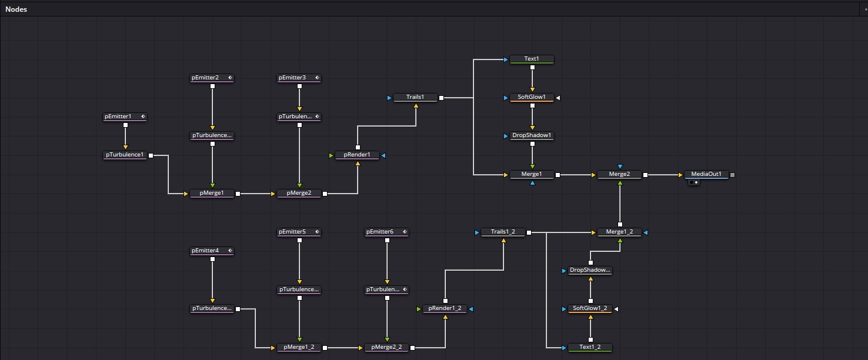Select the pMerge2_2 node

[386, 348]
